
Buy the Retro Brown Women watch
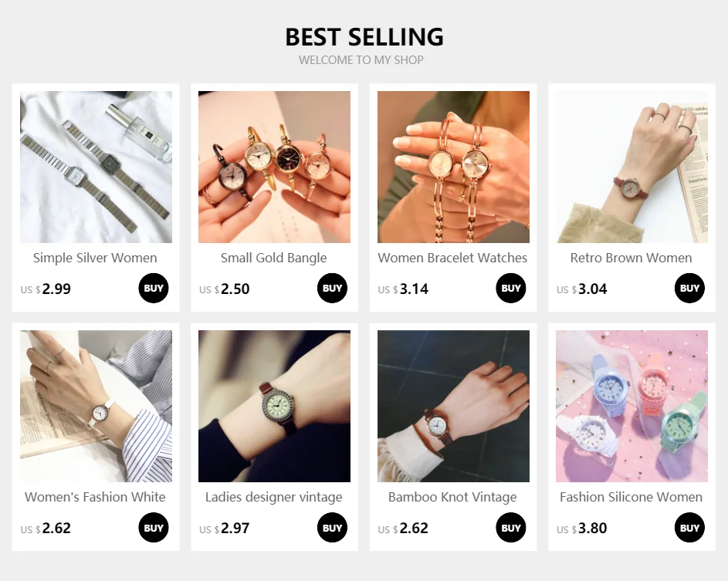(689, 288)
